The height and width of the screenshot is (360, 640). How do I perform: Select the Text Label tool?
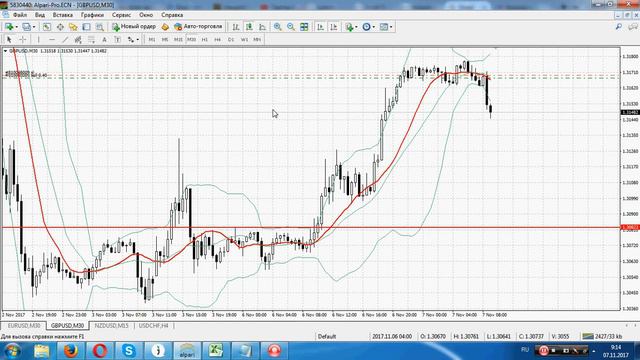click(x=117, y=40)
